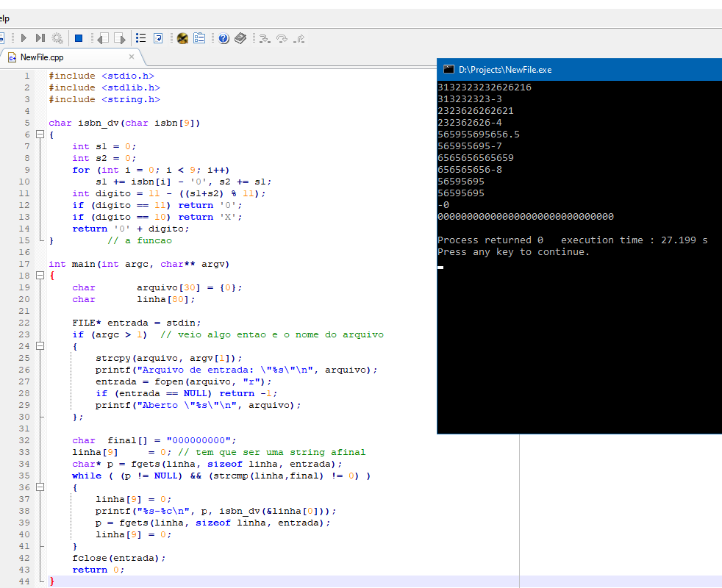Click the console icon in NewFile.exe title bar

point(448,69)
